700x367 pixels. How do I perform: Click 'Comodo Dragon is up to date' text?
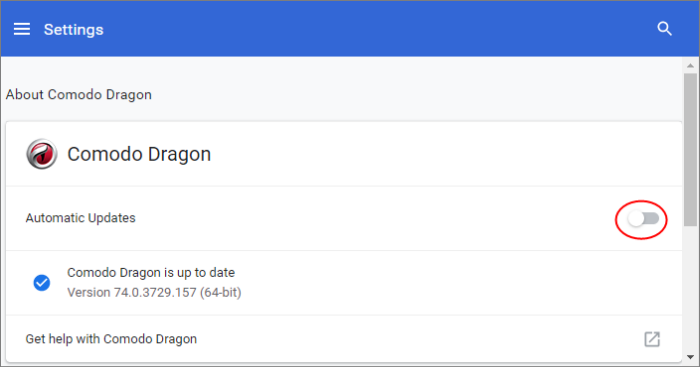tap(151, 272)
